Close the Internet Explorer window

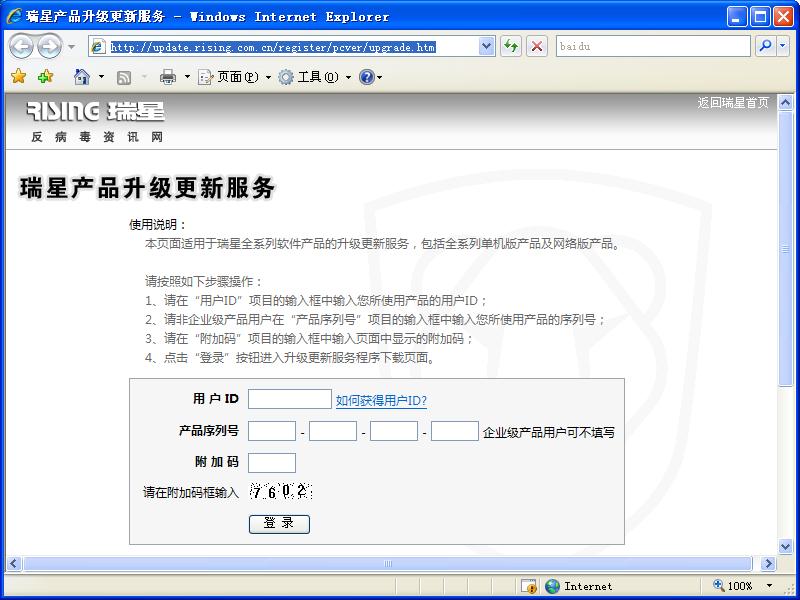point(783,17)
